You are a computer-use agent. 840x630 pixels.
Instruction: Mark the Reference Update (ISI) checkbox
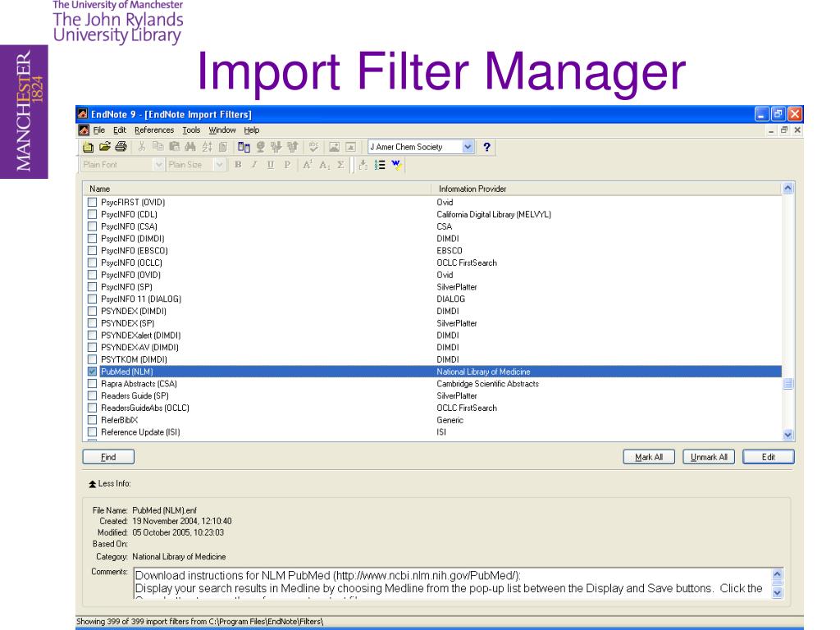(92, 432)
